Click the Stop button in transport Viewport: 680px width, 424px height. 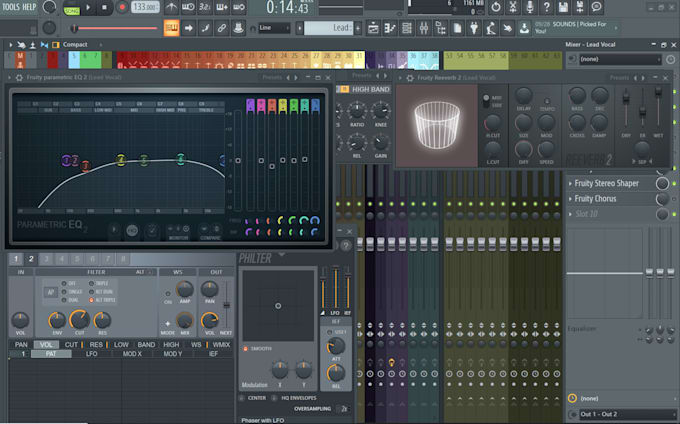point(105,7)
